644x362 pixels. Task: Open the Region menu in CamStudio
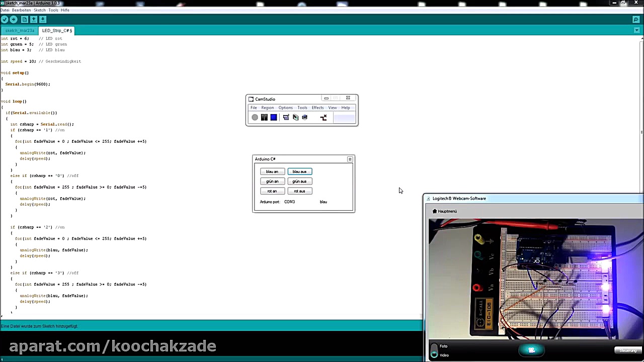(267, 108)
